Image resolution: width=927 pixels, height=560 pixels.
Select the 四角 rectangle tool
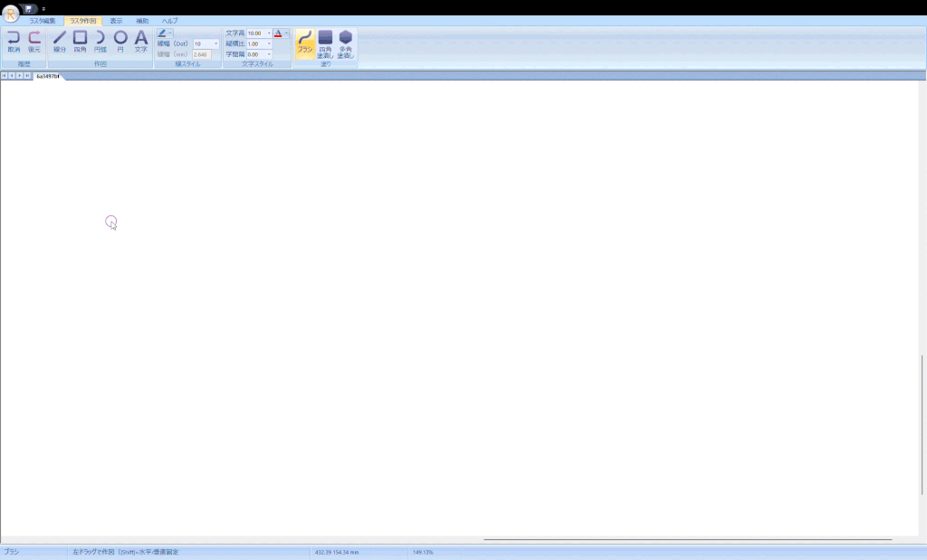(80, 42)
